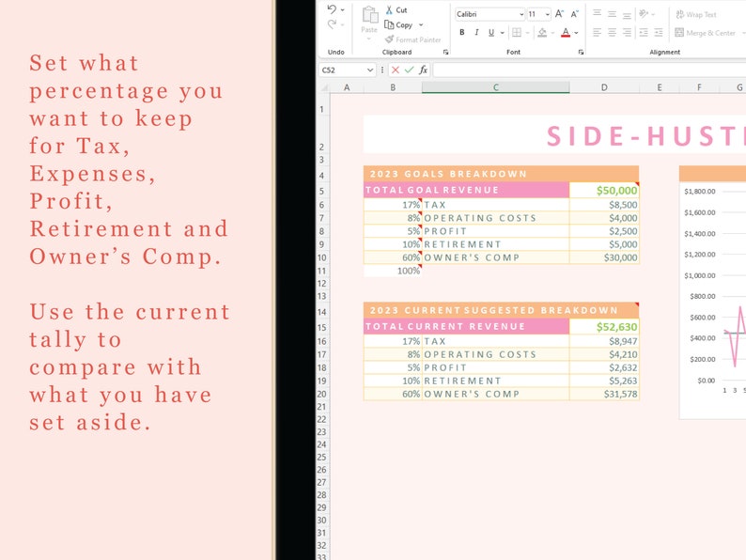Click the $8,947 tax amount cell

point(604,341)
